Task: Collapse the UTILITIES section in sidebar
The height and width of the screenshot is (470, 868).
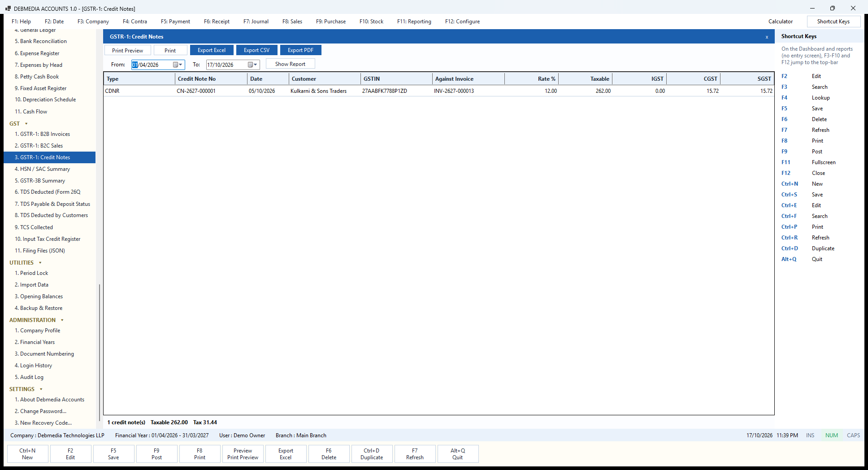Action: [40, 263]
